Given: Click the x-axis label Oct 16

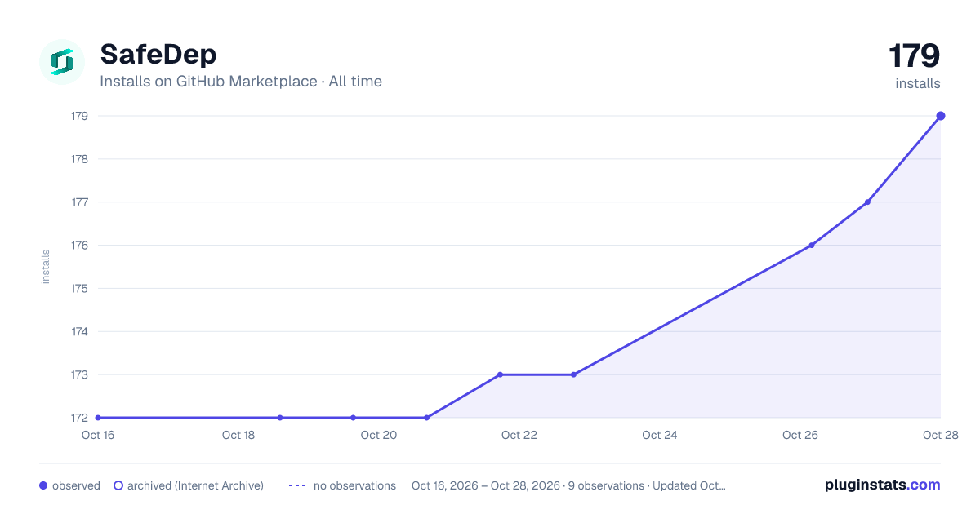Looking at the screenshot, I should [x=98, y=435].
